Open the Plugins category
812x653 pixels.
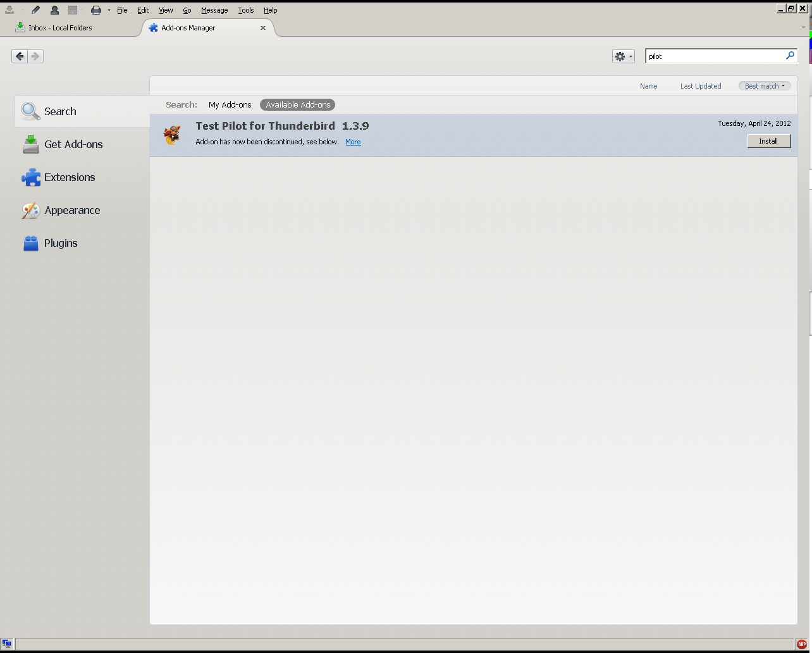tap(82, 243)
